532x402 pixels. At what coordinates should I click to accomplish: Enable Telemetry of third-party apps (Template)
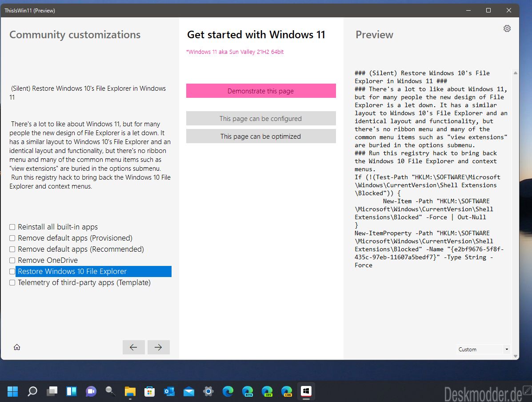click(x=12, y=282)
